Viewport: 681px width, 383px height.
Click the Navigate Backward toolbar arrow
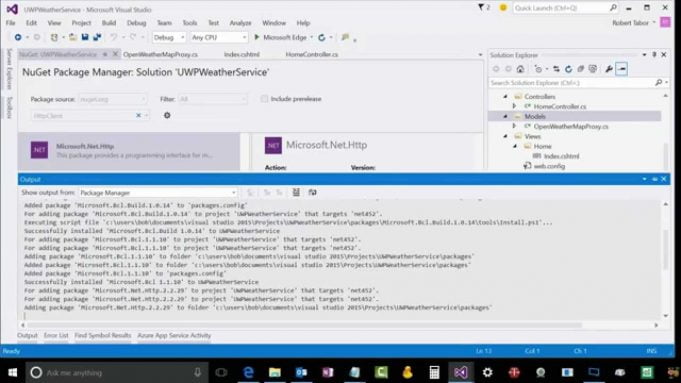point(18,37)
